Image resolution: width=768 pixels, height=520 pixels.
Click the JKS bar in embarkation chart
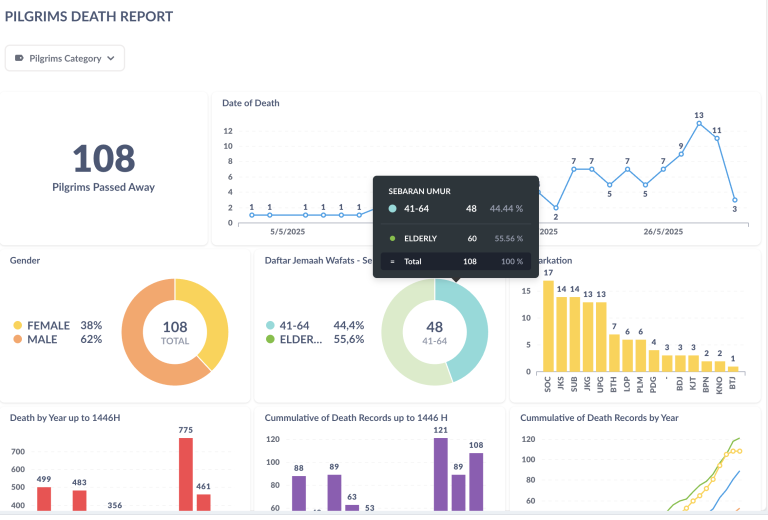pyautogui.click(x=561, y=331)
